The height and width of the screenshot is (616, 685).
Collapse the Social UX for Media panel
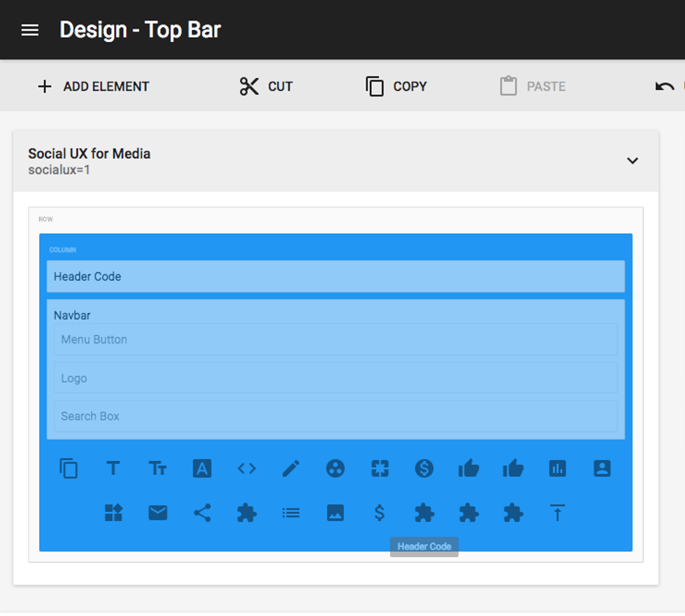632,161
